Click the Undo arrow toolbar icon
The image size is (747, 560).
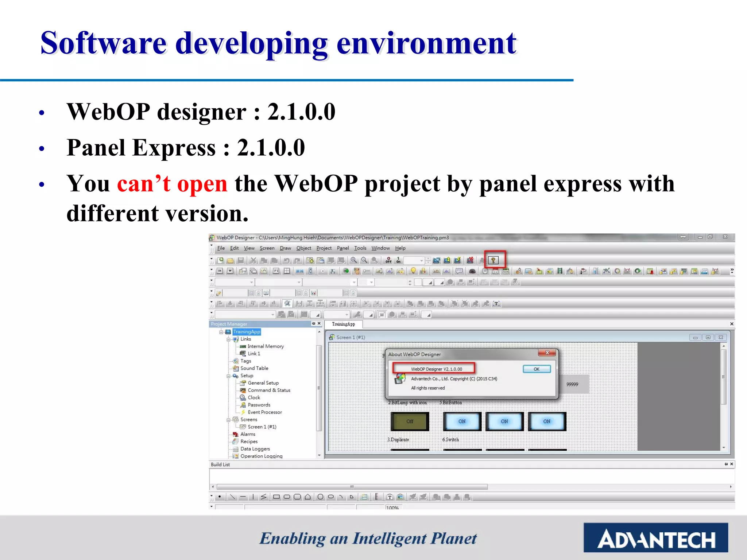point(287,260)
